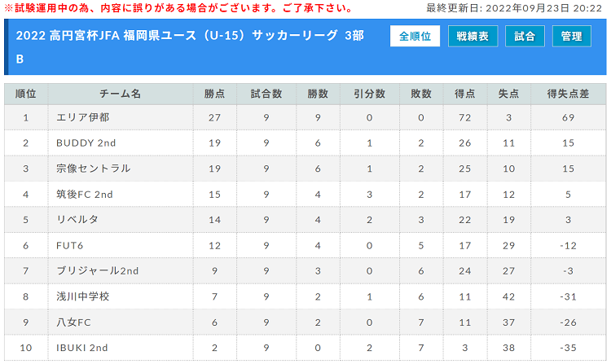Screen dimensions: 611x364
Task: Click the 得点 column header
Action: point(465,94)
